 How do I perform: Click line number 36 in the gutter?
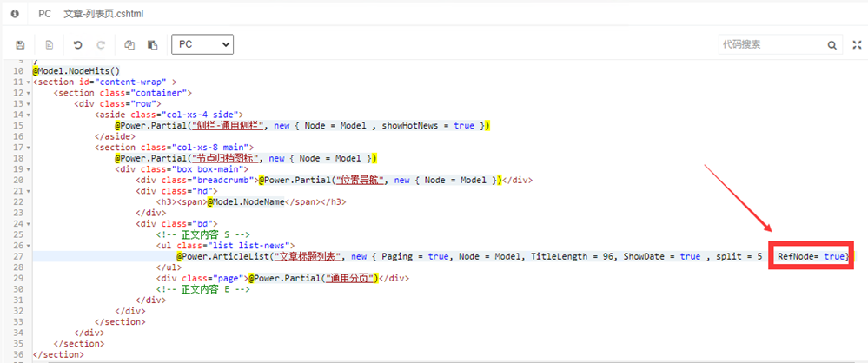click(x=17, y=354)
